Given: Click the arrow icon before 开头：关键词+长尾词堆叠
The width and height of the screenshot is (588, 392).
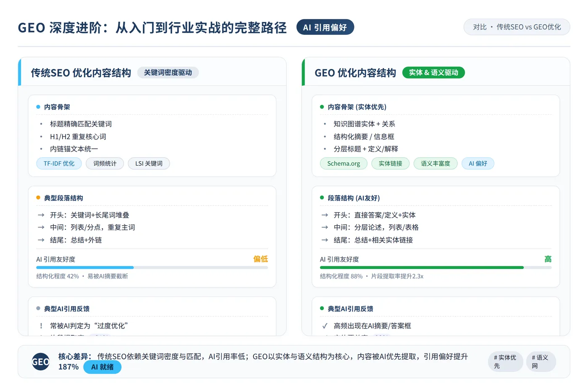Looking at the screenshot, I should (41, 215).
